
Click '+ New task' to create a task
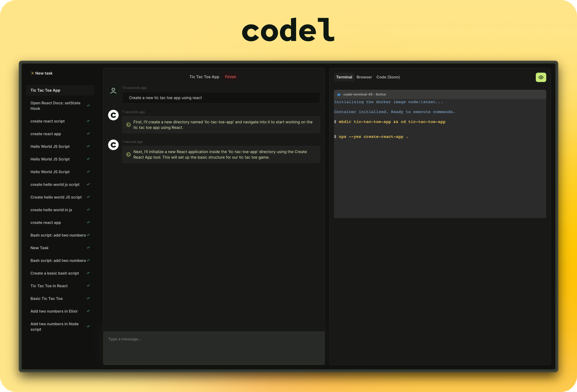point(42,73)
